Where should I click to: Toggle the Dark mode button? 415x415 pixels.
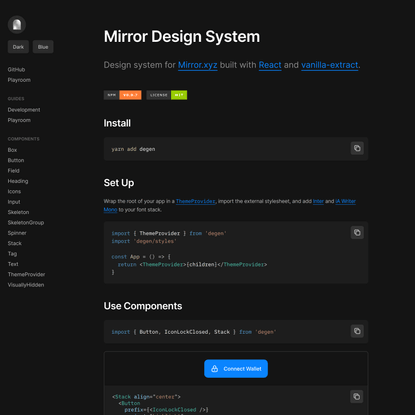click(x=18, y=47)
